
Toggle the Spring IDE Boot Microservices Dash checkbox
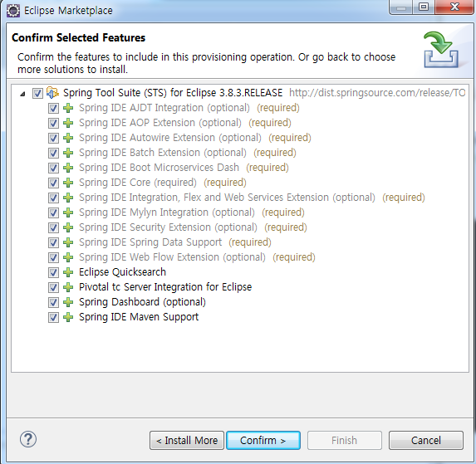[53, 168]
